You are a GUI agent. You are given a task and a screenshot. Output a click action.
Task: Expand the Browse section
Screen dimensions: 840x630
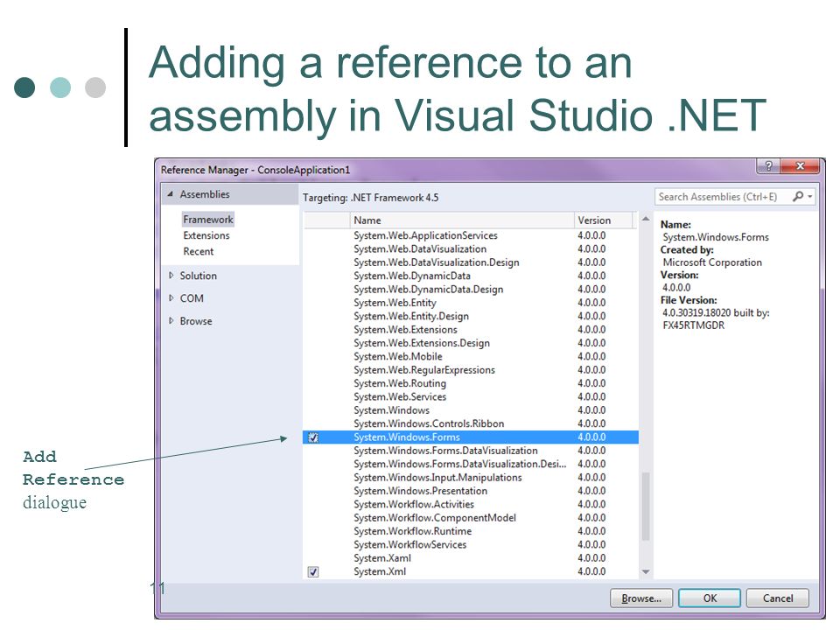pyautogui.click(x=171, y=320)
